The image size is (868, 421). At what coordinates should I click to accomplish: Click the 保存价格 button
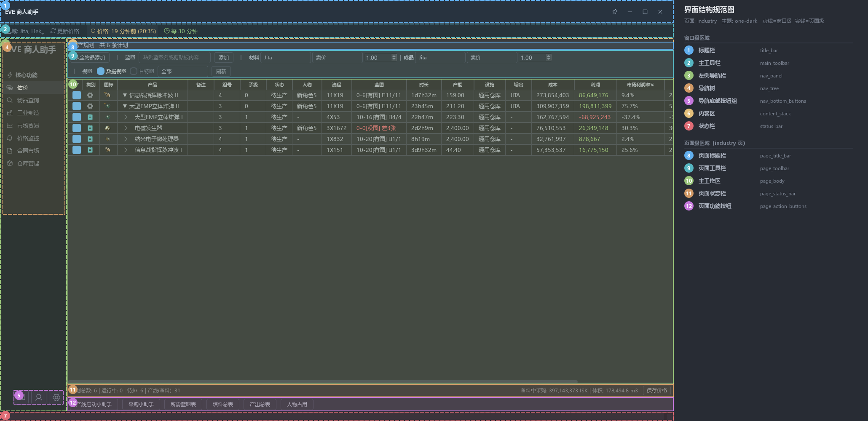point(657,391)
